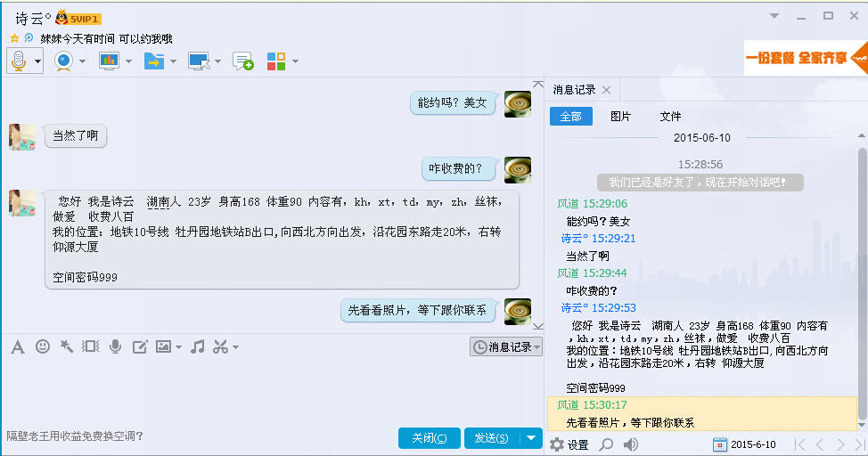Image resolution: width=868 pixels, height=456 pixels.
Task: Click the yellow star QZone icon
Action: (14, 38)
